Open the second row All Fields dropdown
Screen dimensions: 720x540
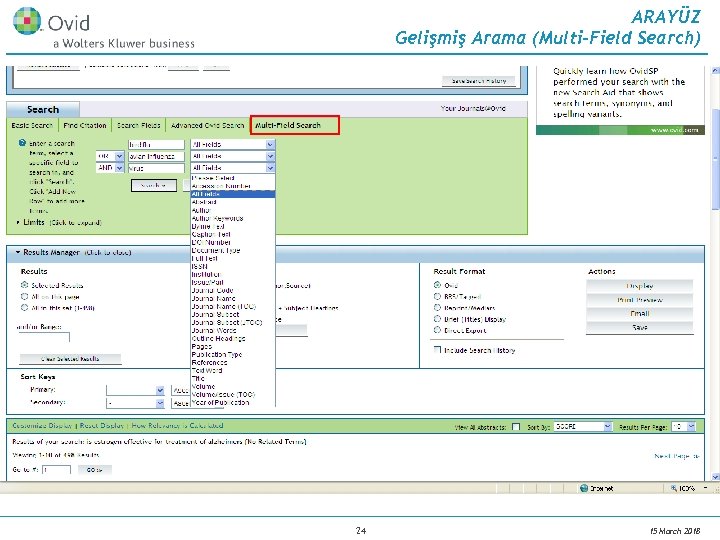coord(233,157)
